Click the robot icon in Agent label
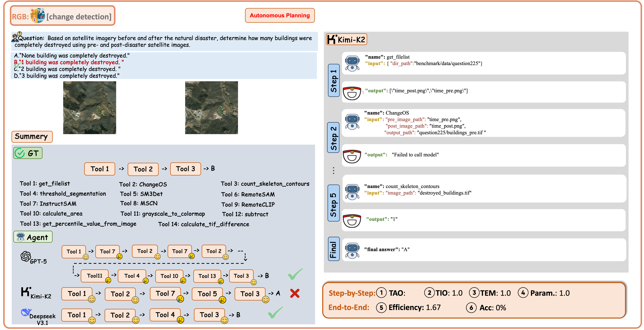This screenshot has width=644, height=330. click(x=20, y=237)
